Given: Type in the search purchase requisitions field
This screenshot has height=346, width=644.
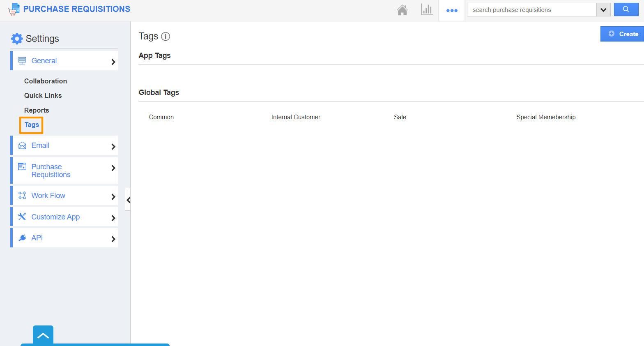Looking at the screenshot, I should pos(531,10).
